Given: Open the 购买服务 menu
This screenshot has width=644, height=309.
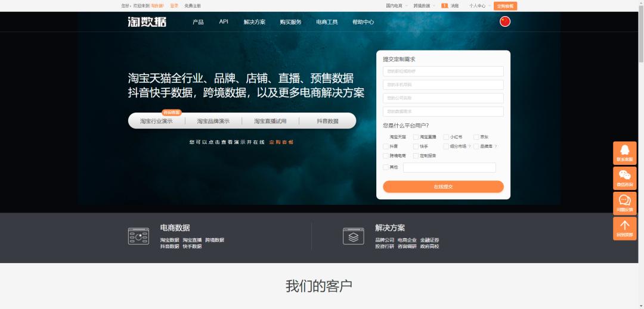Looking at the screenshot, I should click(x=290, y=21).
